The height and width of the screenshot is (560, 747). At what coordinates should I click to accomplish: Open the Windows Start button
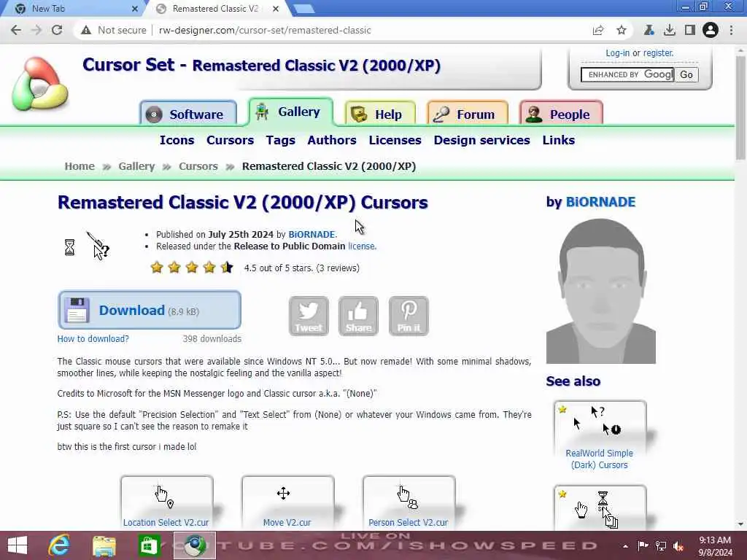(18, 545)
